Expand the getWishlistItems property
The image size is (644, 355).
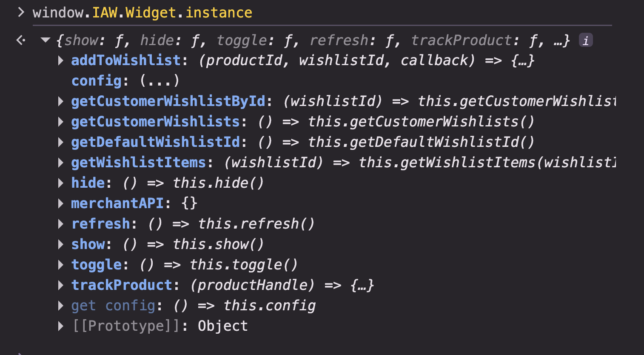point(61,163)
